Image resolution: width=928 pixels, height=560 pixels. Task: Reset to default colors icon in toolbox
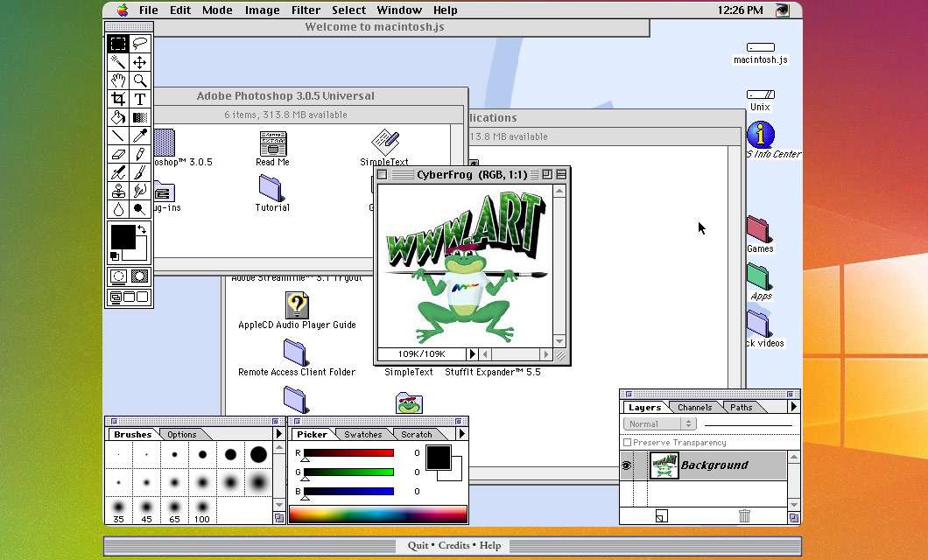[115, 255]
